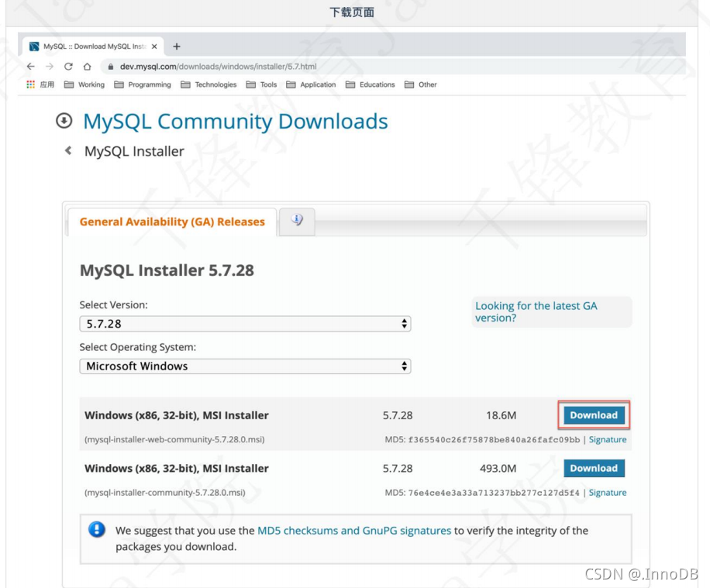Select General Availability (GA) Releases tab
710x588 pixels.
point(172,222)
